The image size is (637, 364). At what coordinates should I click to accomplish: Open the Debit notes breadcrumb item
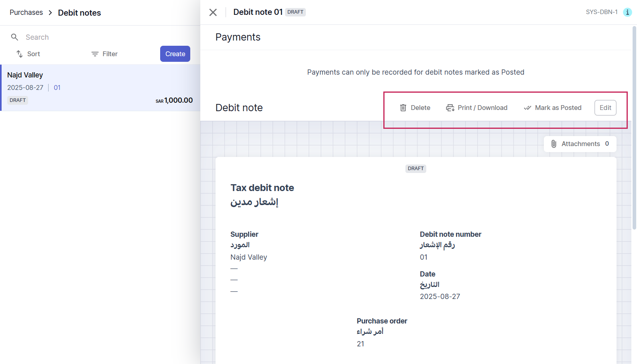pyautogui.click(x=79, y=13)
